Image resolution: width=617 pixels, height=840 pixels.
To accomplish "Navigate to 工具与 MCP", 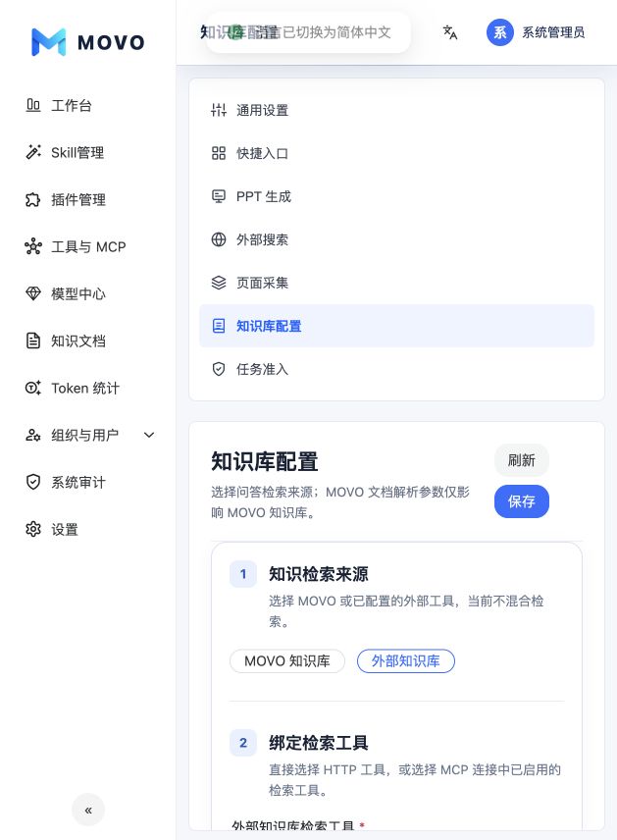I will [x=88, y=246].
